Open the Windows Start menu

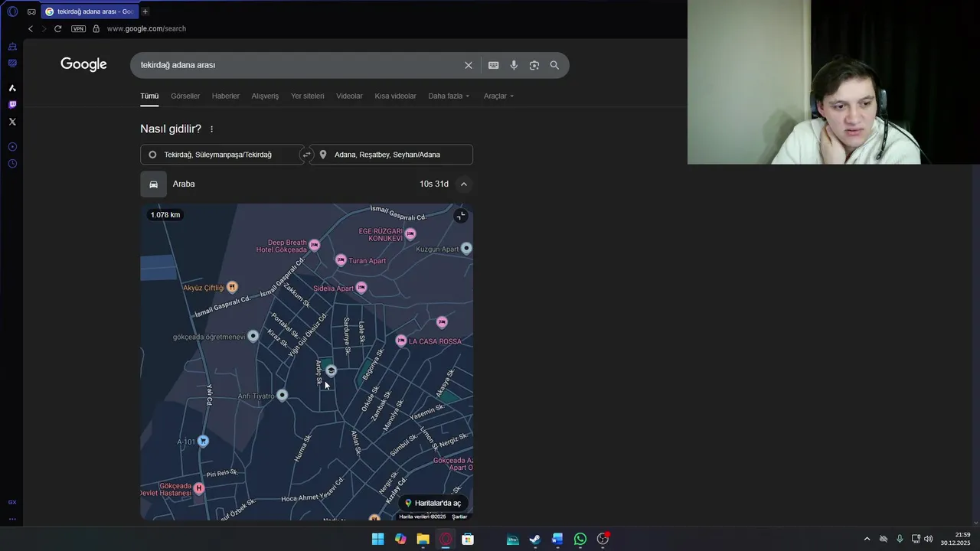click(378, 539)
